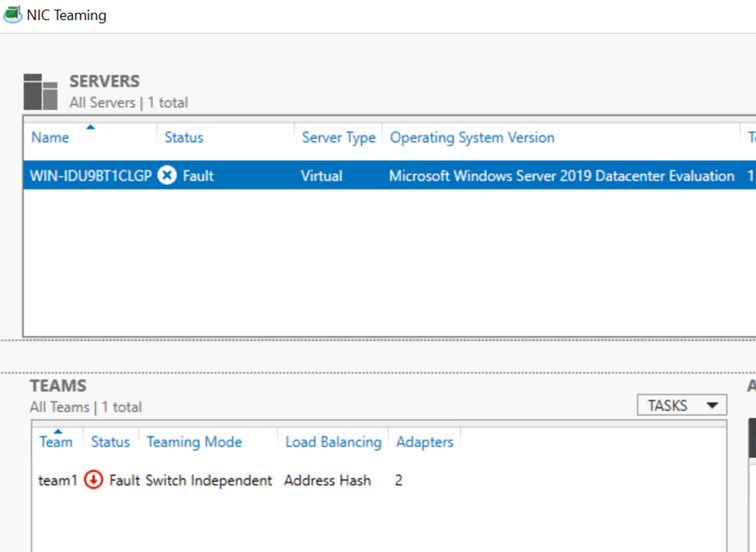This screenshot has height=552, width=756.
Task: Click the Fault status text in the team1 row
Action: (124, 480)
